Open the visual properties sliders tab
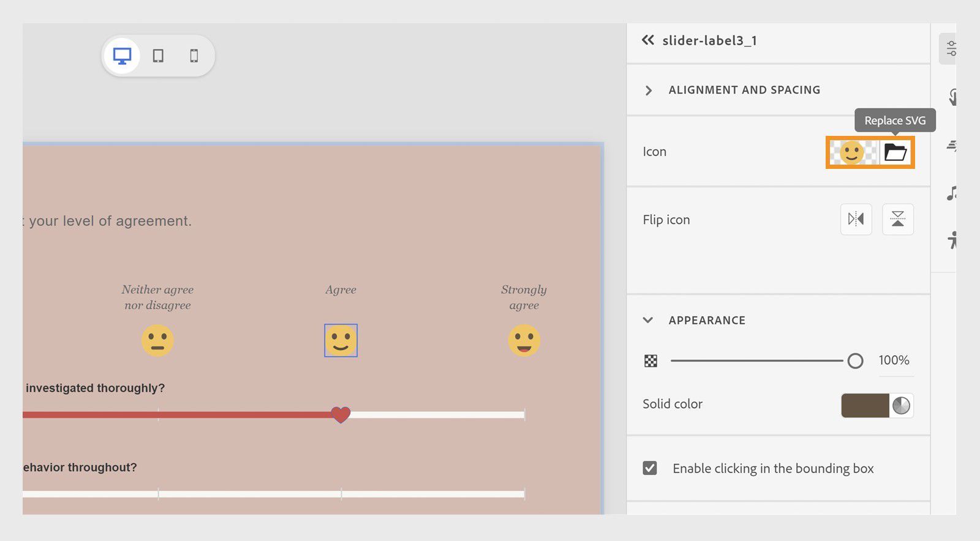 point(951,48)
